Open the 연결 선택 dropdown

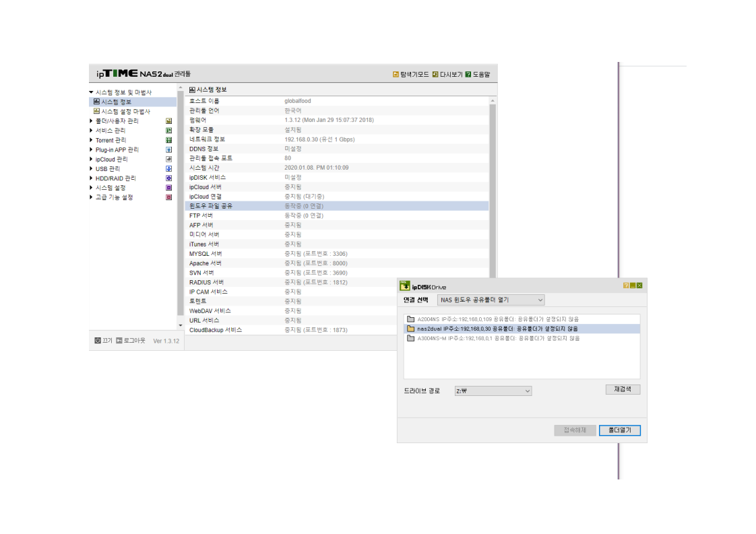(491, 300)
